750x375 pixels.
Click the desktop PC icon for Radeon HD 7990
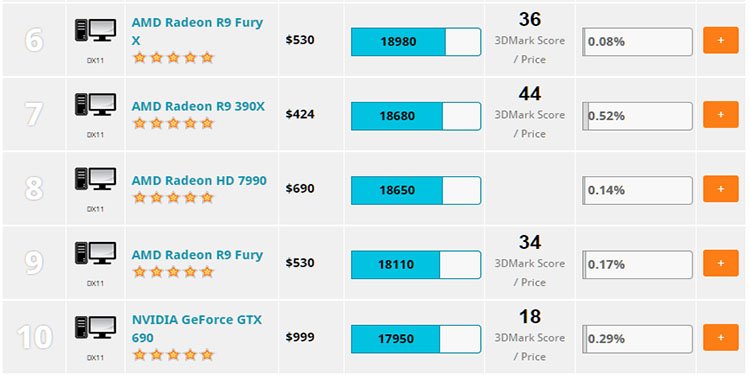pos(96,179)
